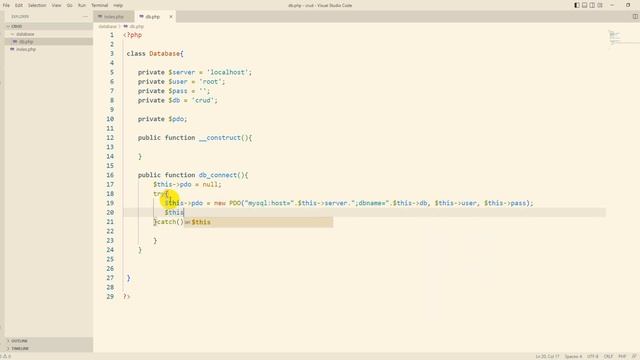The width and height of the screenshot is (640, 360).
Task: Open the Edit menu
Action: [x=19, y=5]
